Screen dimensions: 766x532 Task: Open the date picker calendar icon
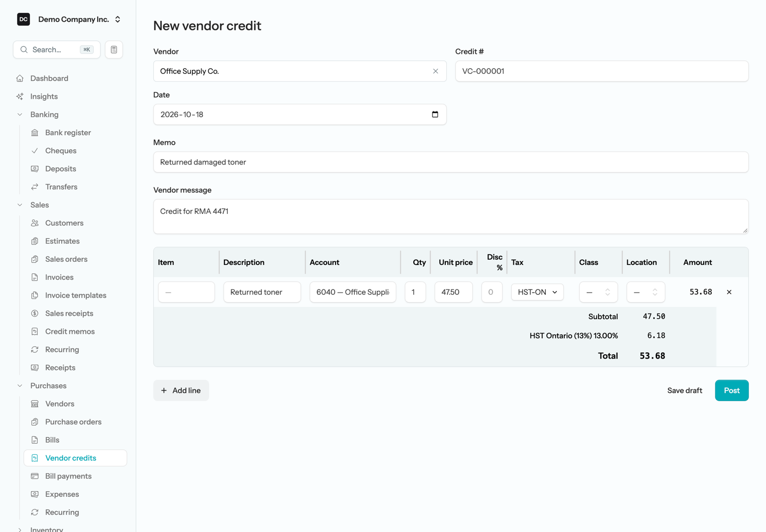435,114
